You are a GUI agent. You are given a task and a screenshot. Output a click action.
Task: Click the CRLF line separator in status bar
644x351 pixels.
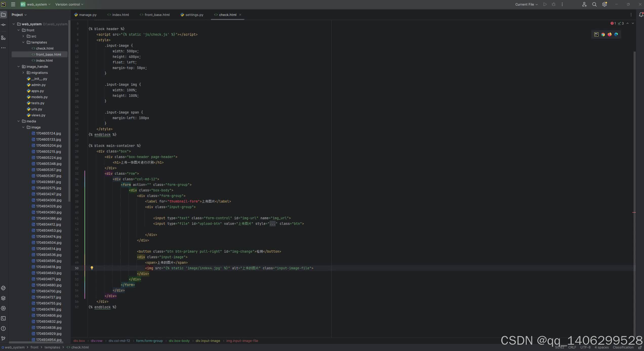[572, 347]
